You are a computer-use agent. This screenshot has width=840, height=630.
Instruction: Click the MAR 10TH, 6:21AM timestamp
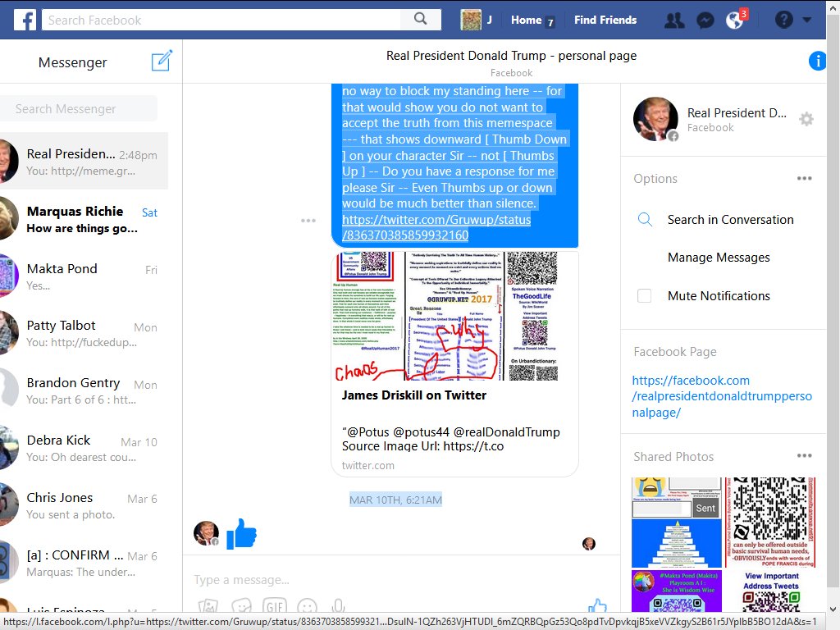coord(395,500)
